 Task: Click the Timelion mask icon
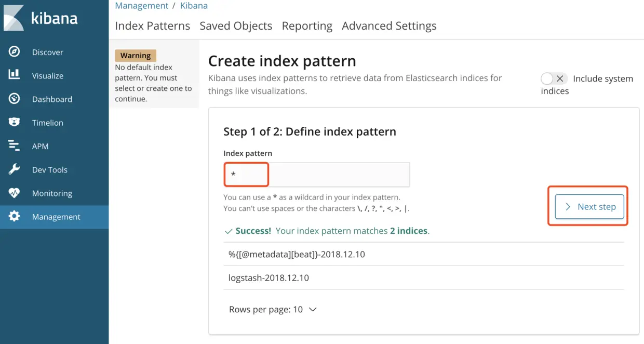pyautogui.click(x=15, y=123)
